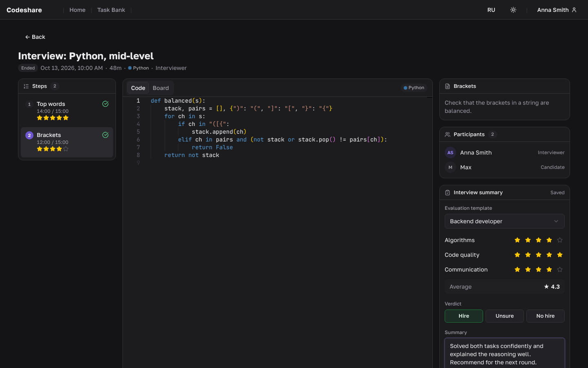Click the participants count badge showing 2
Viewport: 588px width, 368px height.
tap(492, 134)
